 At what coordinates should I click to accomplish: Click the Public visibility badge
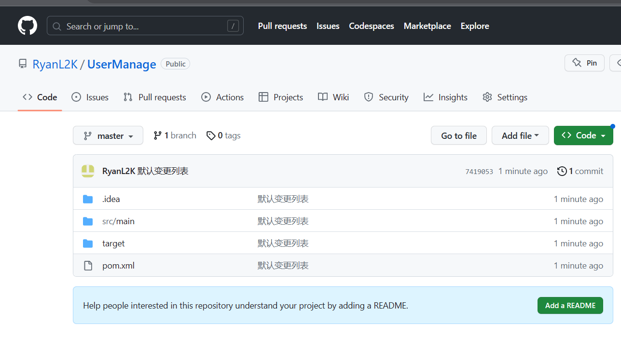tap(176, 64)
